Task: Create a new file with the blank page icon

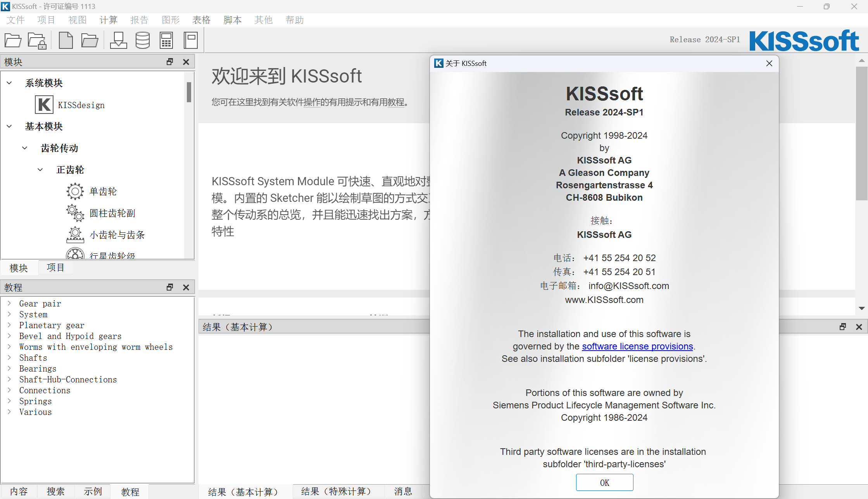Action: pyautogui.click(x=66, y=40)
